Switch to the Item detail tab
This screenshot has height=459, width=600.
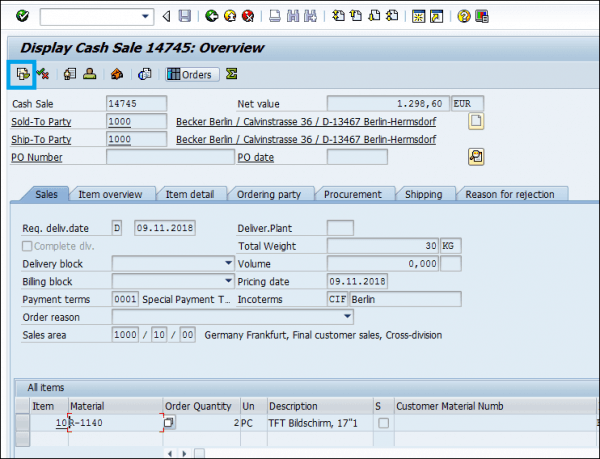pos(190,194)
